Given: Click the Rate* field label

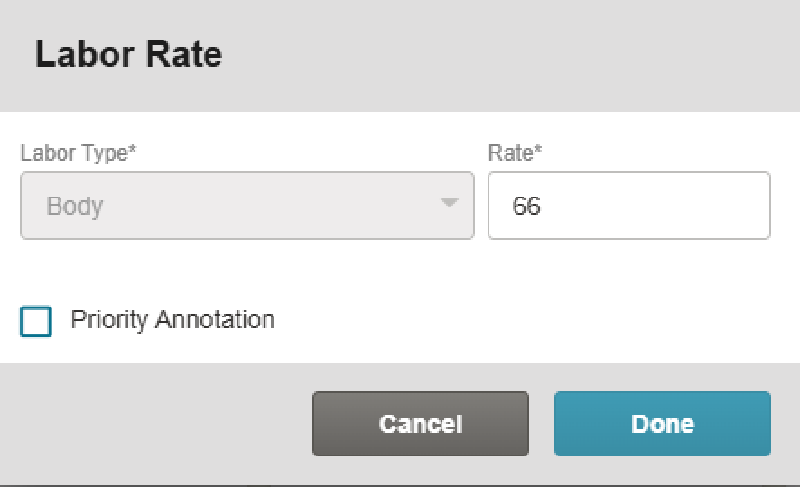Looking at the screenshot, I should (x=514, y=153).
